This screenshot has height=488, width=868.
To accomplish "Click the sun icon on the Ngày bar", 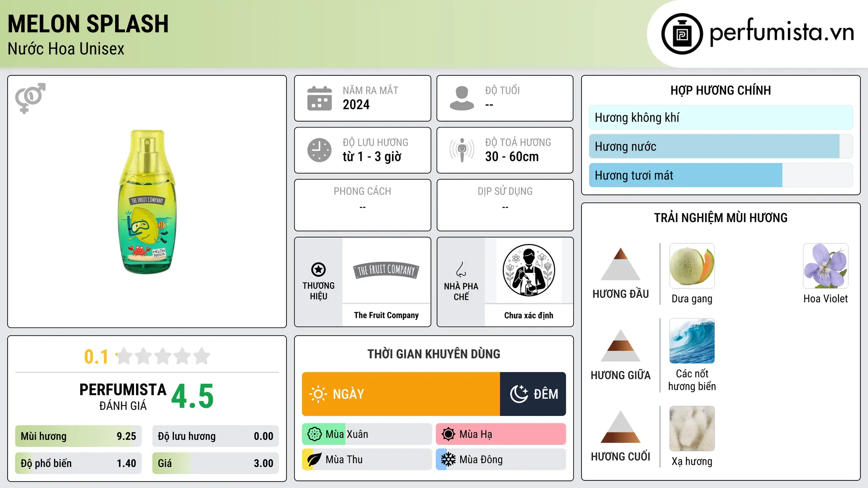I will pyautogui.click(x=318, y=394).
